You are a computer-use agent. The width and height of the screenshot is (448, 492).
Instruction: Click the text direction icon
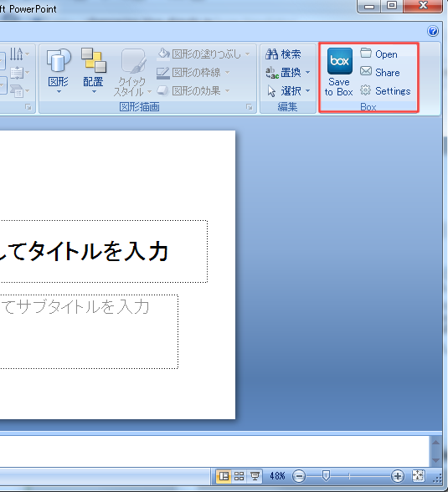16,54
